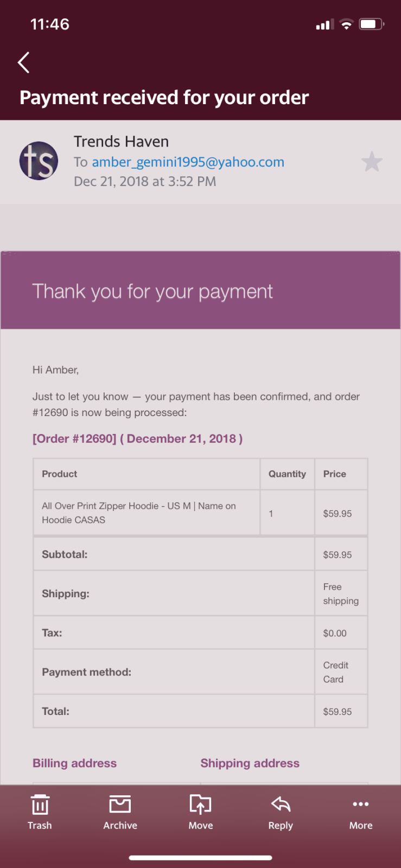Select the All Over Print Zipper Hoodie product

pos(139,513)
